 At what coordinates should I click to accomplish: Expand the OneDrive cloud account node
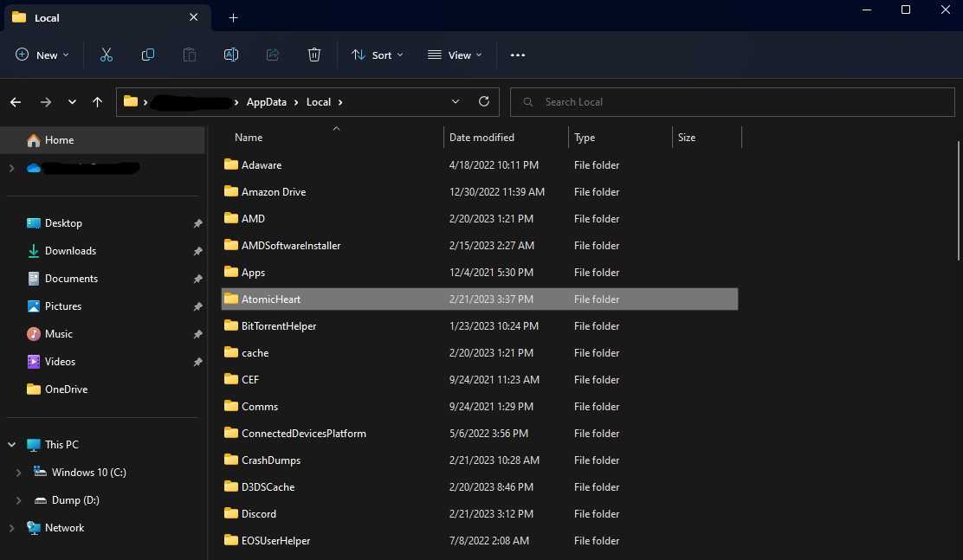click(11, 168)
